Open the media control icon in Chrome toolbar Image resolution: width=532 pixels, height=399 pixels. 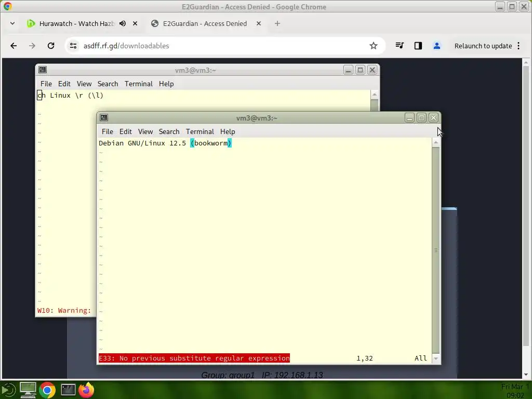[x=400, y=46]
